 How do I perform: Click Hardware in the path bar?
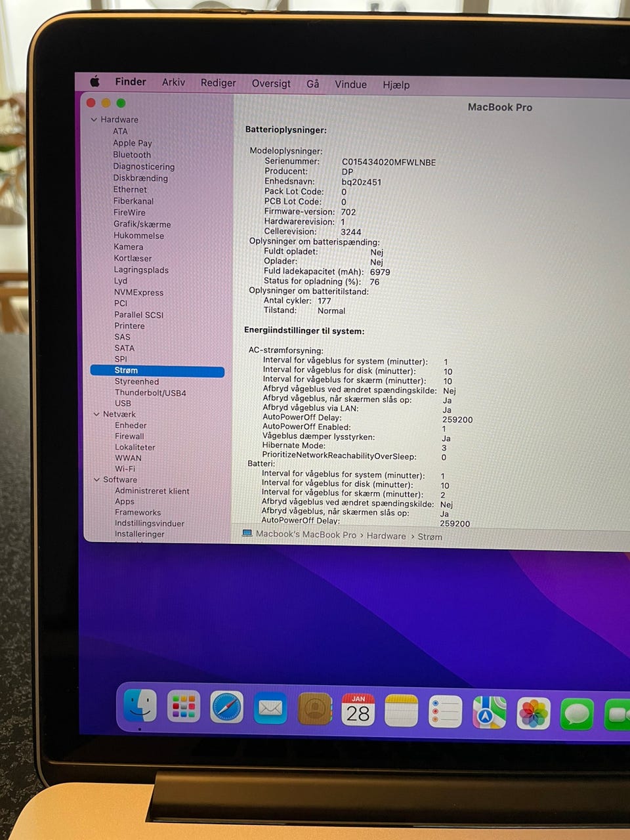(386, 535)
